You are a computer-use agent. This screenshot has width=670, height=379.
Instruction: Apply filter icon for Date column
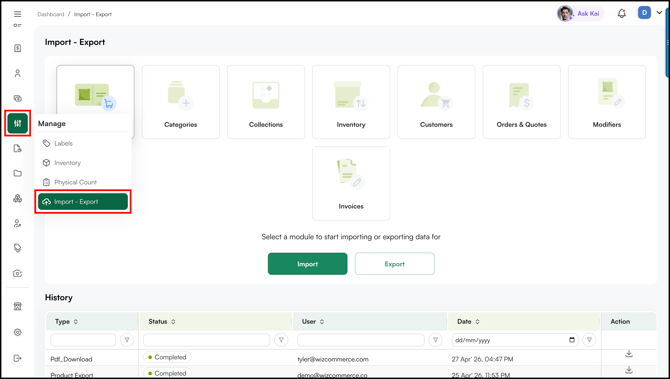pos(589,340)
